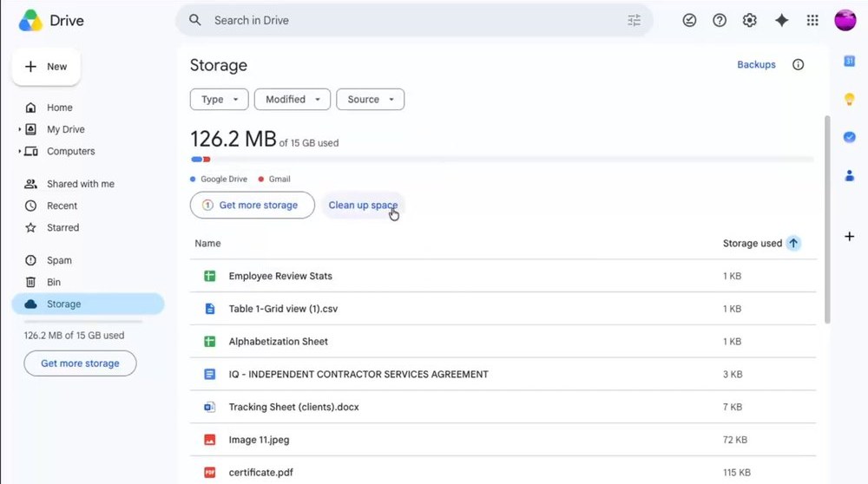Screen dimensions: 868x484
Task: Open Google Keep side panel icon
Action: [849, 99]
